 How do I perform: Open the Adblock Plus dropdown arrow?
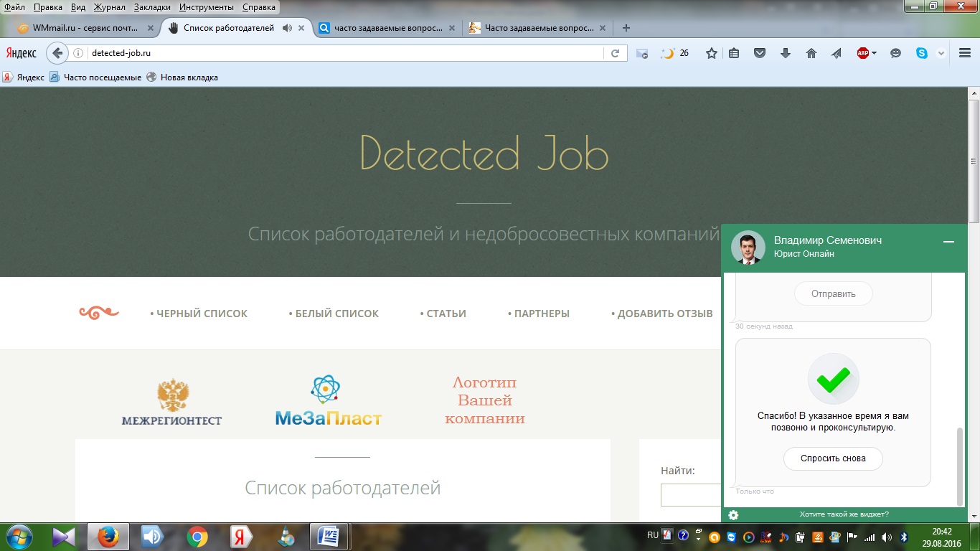point(875,54)
